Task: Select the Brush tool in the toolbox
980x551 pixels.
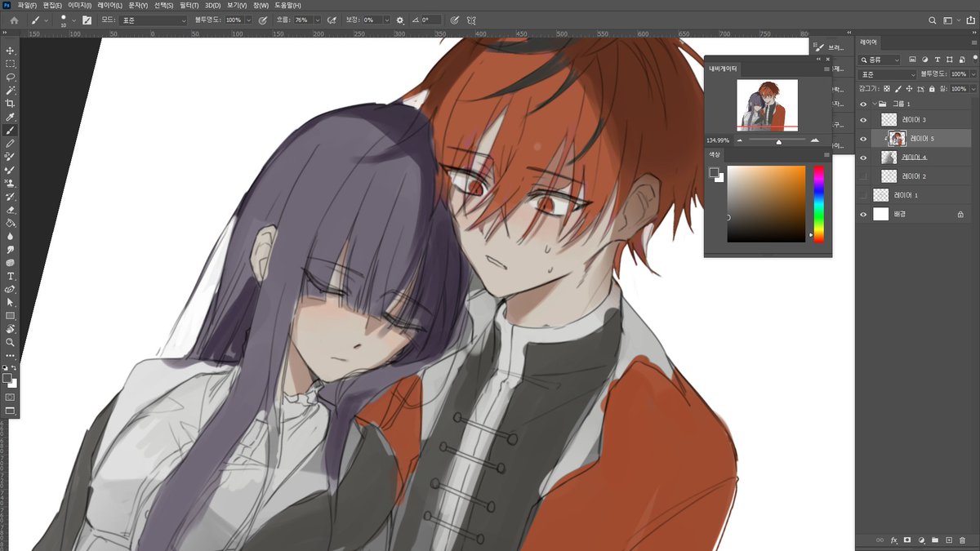Action: pyautogui.click(x=11, y=130)
